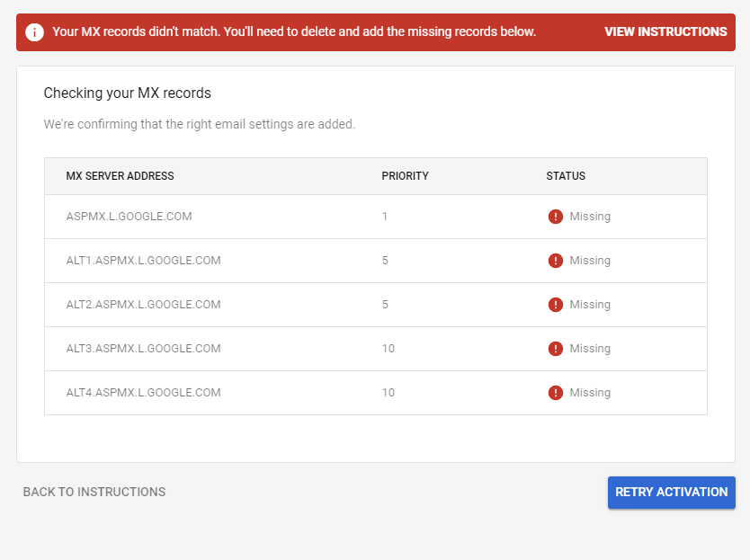
Task: Click the Status column header
Action: click(x=566, y=176)
